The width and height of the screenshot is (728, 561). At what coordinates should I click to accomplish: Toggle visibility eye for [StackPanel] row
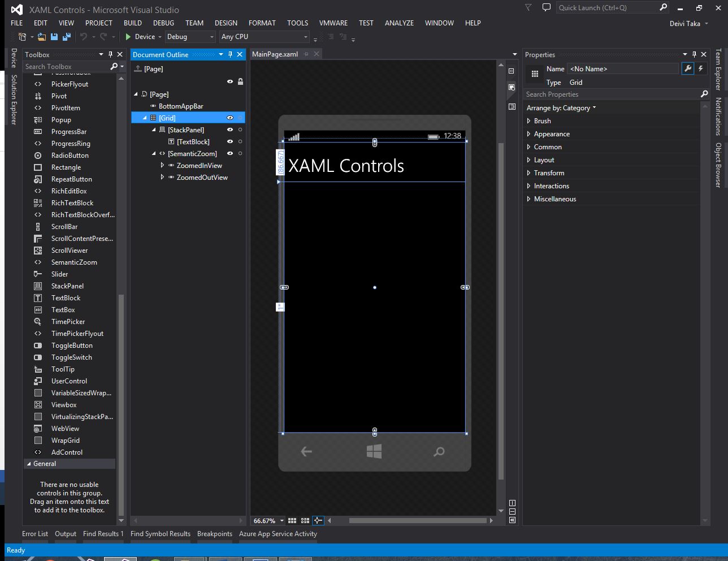pyautogui.click(x=230, y=130)
